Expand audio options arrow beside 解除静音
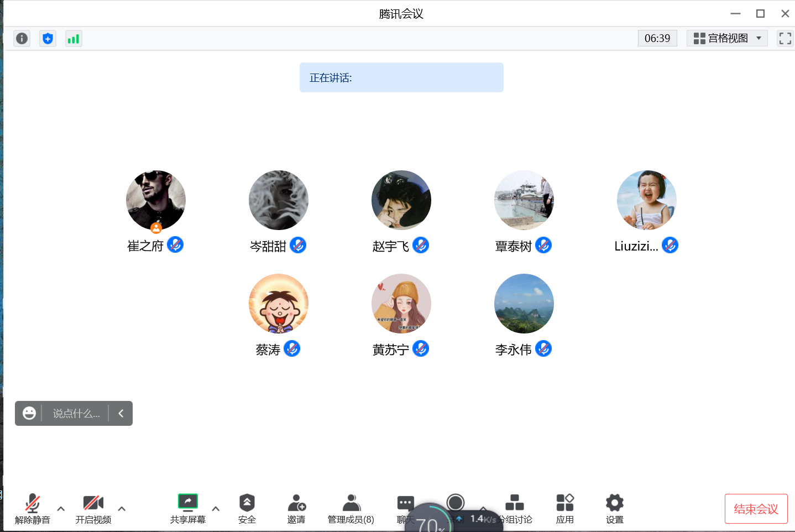Viewport: 795px width, 532px height. pos(61,508)
